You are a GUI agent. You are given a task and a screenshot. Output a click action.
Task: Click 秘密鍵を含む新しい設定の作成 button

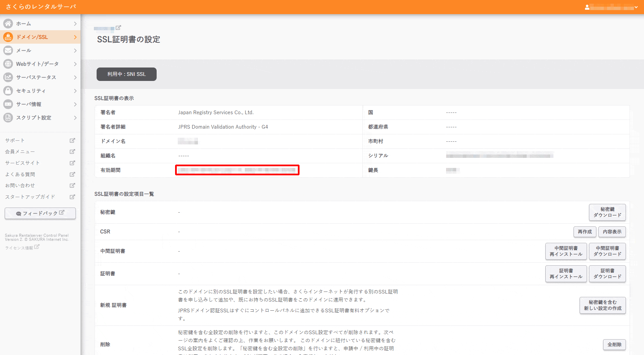coord(602,305)
